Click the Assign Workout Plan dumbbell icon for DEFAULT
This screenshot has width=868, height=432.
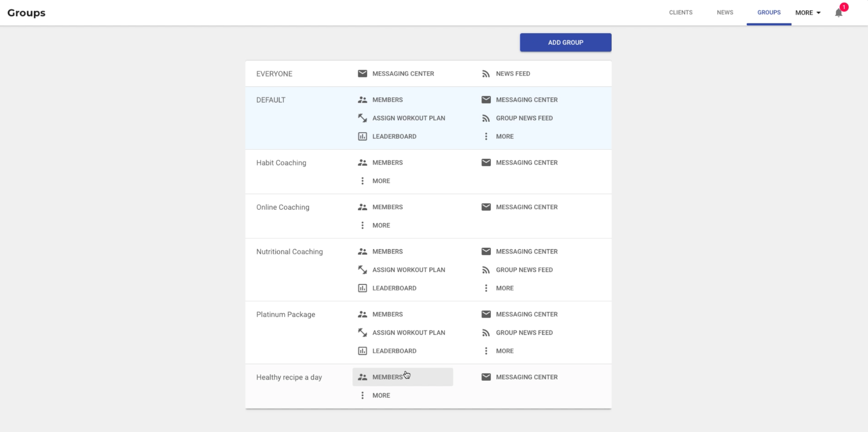pyautogui.click(x=362, y=118)
